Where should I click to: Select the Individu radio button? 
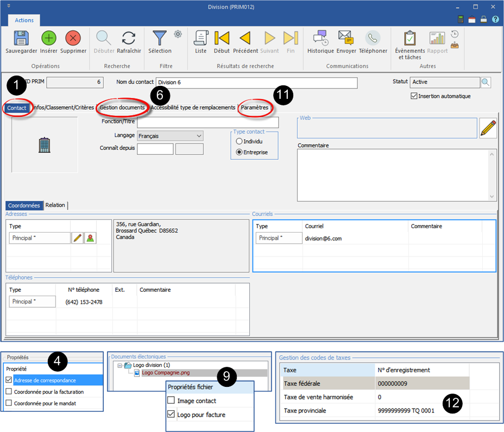(239, 141)
